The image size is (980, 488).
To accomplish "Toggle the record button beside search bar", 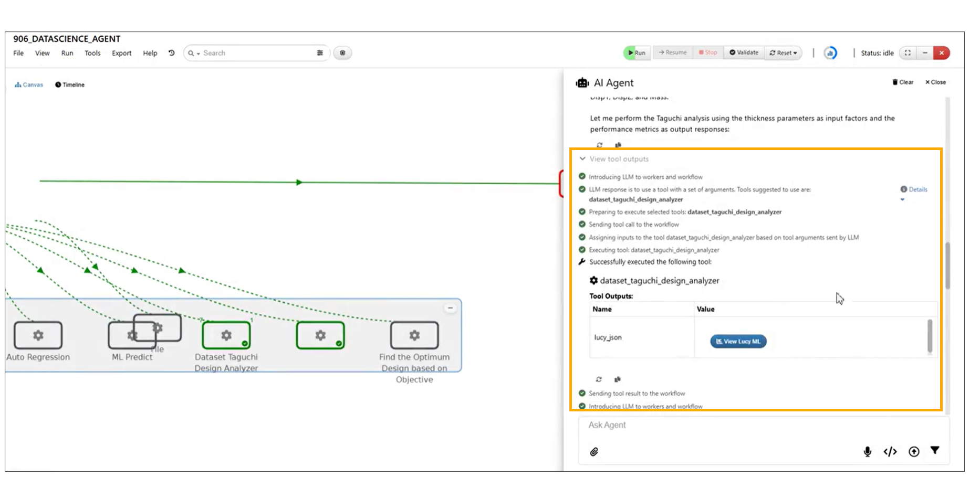I will point(342,53).
